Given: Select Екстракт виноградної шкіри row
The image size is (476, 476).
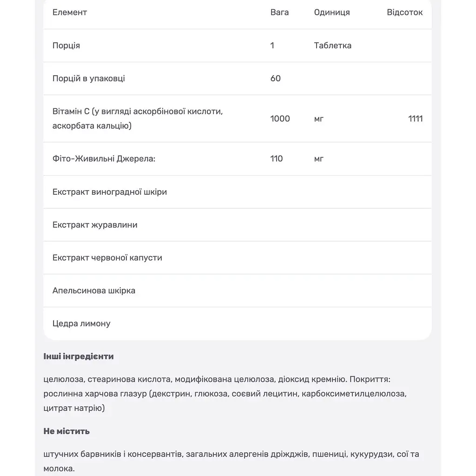Looking at the screenshot, I should point(238,192).
